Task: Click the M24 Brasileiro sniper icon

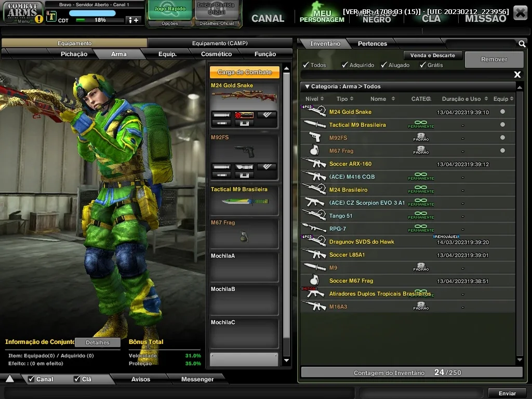Action: [314, 189]
